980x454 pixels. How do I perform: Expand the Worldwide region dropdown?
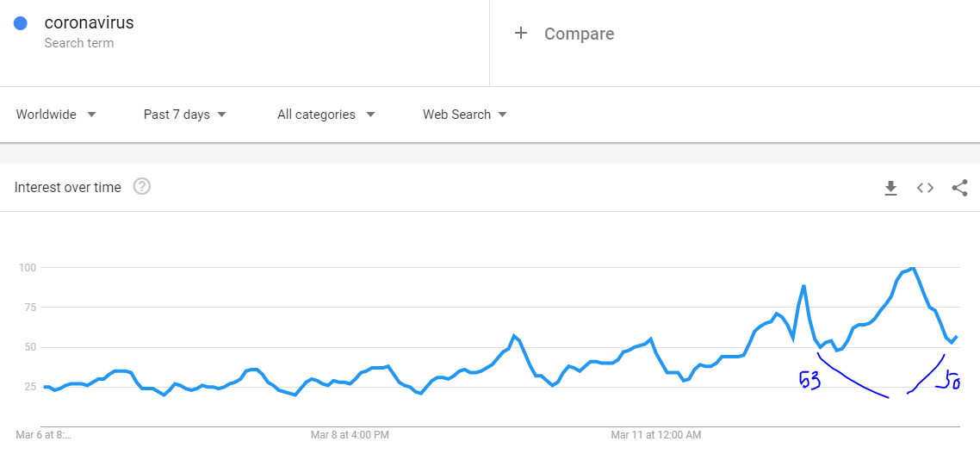tap(56, 115)
